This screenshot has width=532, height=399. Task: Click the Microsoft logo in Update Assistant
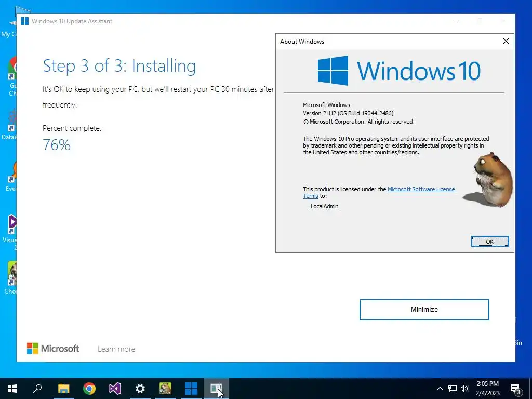(53, 349)
